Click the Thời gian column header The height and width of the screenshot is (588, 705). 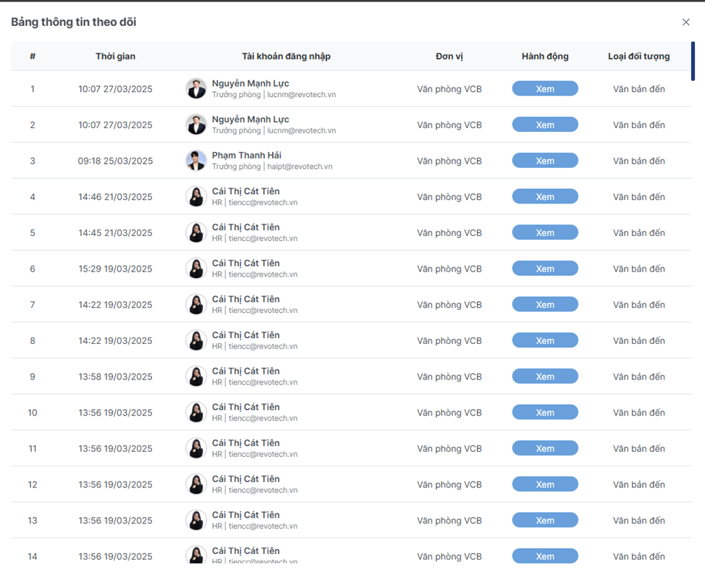coord(115,56)
